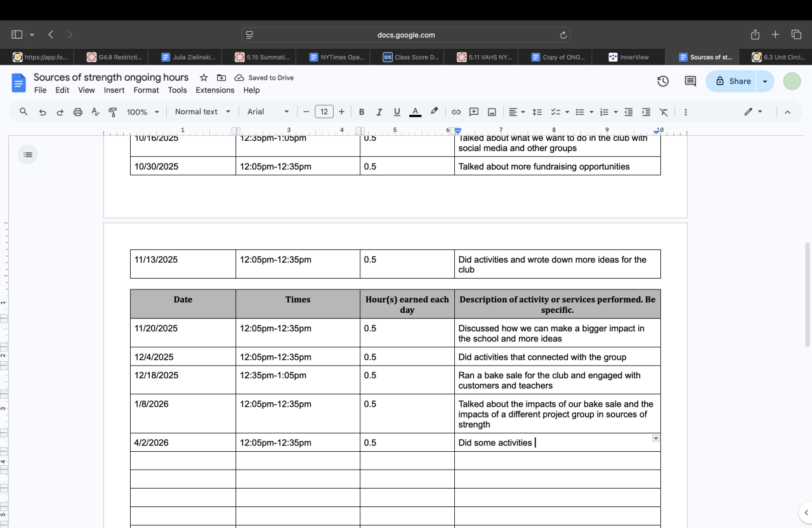Toggle bold formatting
The width and height of the screenshot is (812, 528).
362,112
